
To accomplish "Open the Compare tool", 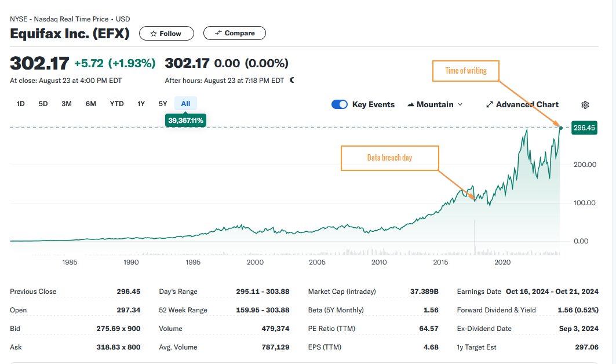I will 234,33.
